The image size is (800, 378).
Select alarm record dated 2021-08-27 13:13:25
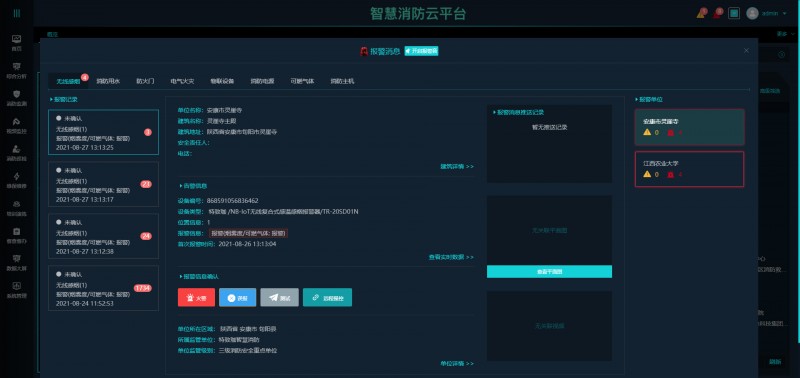[104, 132]
